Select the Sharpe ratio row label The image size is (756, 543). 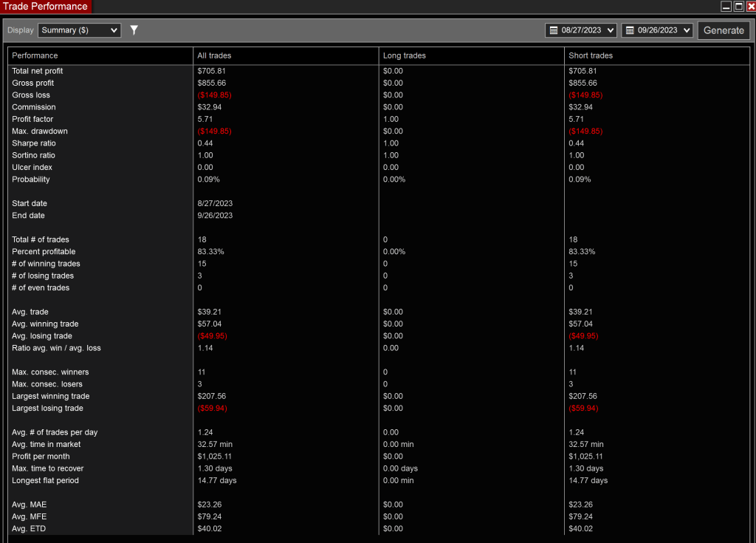coord(34,143)
